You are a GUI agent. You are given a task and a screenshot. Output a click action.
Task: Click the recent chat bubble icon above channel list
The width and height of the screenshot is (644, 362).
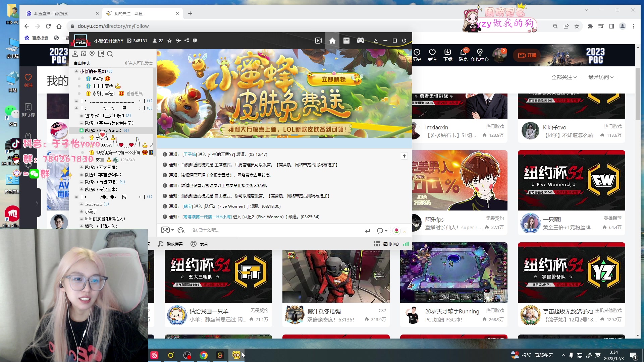[x=84, y=54]
